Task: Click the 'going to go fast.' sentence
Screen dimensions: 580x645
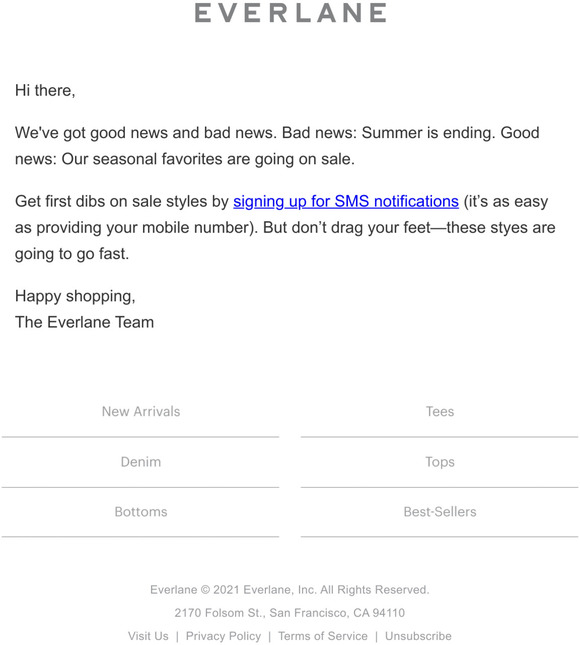Action: (72, 254)
